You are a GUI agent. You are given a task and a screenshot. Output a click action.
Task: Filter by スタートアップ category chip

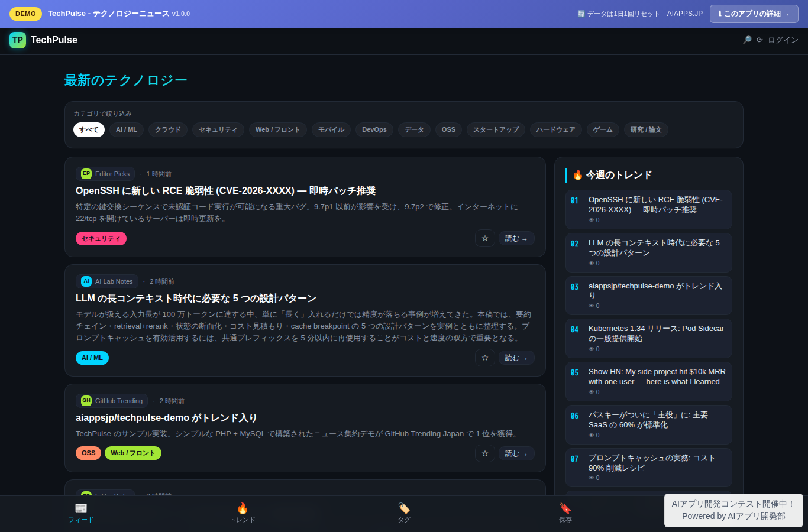pos(496,129)
